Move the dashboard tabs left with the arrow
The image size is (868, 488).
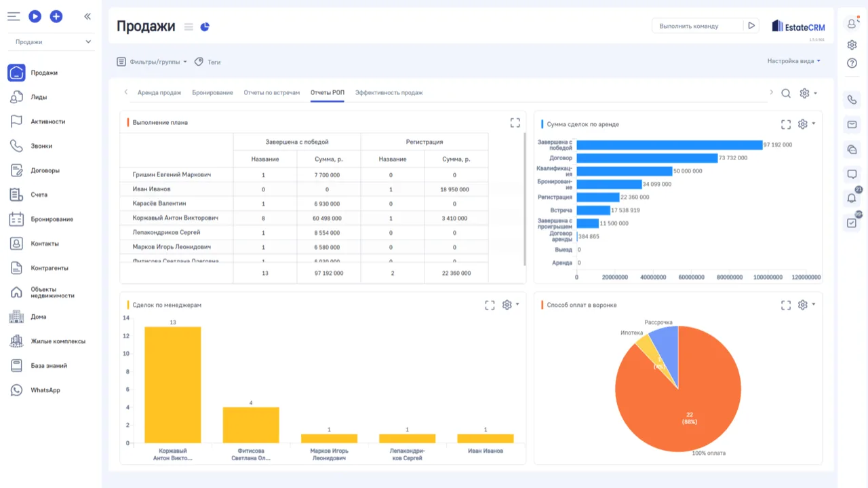[x=125, y=92]
